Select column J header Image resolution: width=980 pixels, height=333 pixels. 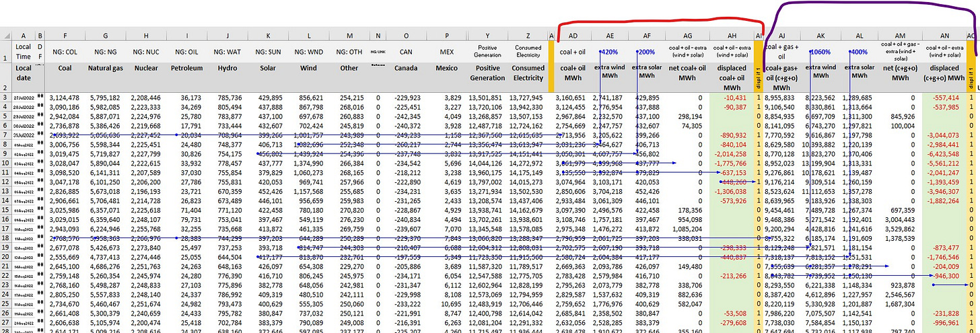(x=228, y=36)
